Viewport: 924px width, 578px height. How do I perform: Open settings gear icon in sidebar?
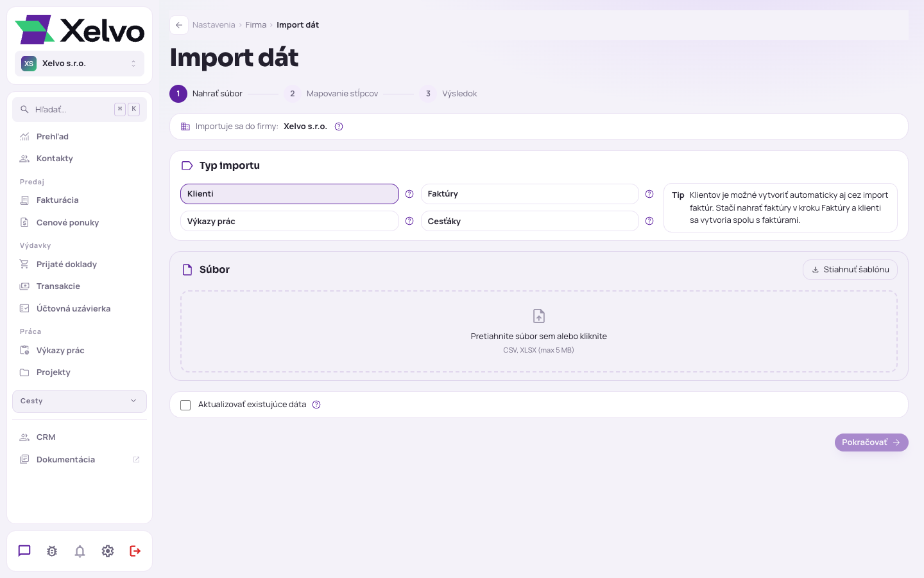pos(108,551)
